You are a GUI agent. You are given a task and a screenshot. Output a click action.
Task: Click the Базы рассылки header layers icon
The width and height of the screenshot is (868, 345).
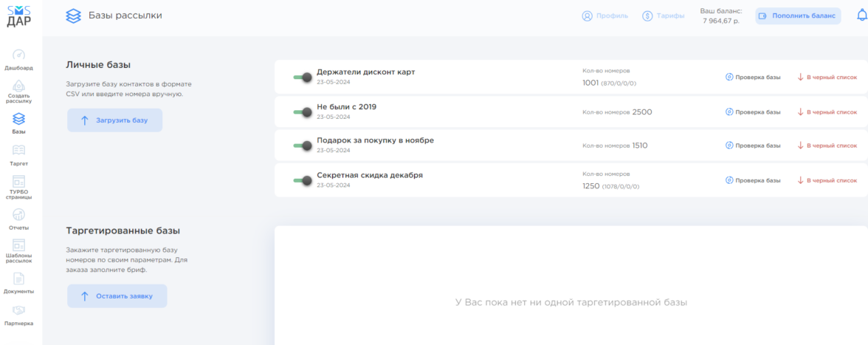(x=73, y=16)
